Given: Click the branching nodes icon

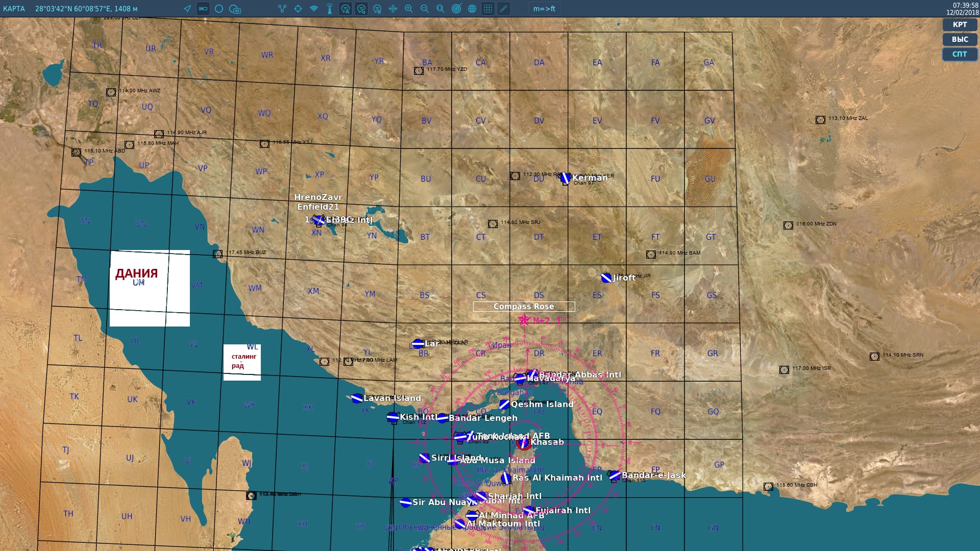Looking at the screenshot, I should tap(282, 9).
